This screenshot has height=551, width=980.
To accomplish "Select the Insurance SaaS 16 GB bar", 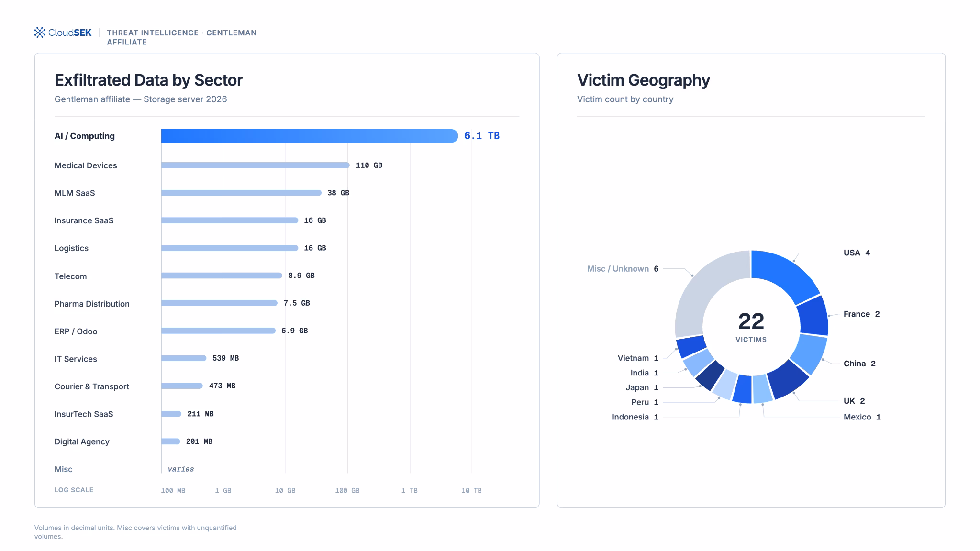I will [230, 220].
